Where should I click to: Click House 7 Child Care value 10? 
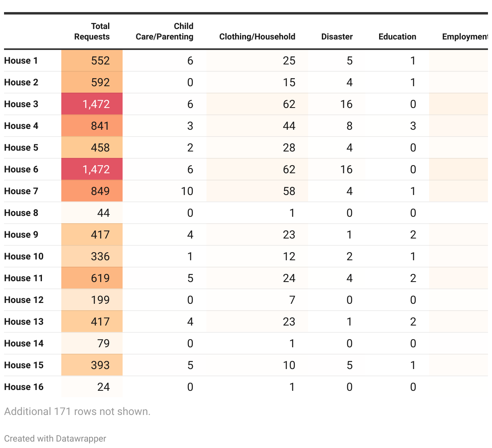point(187,191)
